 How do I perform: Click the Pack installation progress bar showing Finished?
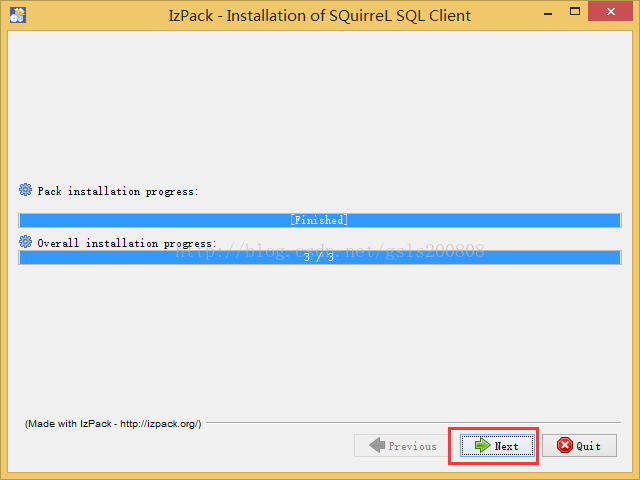320,220
